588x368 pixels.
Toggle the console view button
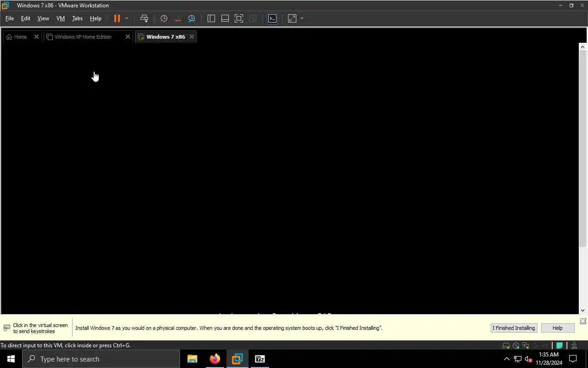(272, 18)
